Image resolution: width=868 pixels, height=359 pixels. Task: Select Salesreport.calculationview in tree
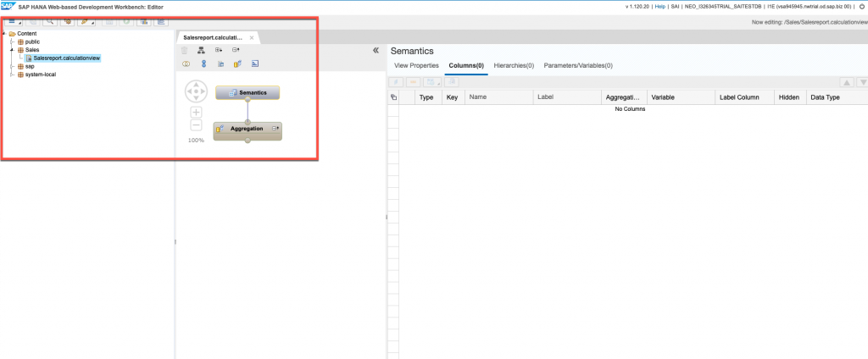pos(63,58)
